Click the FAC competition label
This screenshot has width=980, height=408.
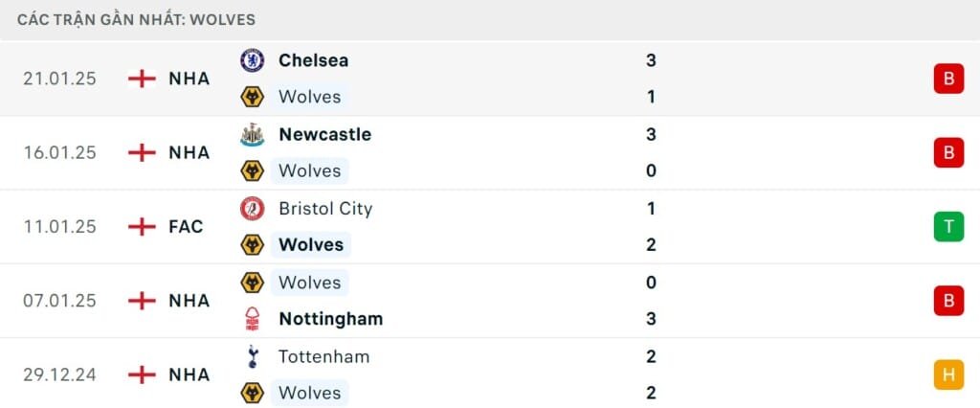[186, 227]
